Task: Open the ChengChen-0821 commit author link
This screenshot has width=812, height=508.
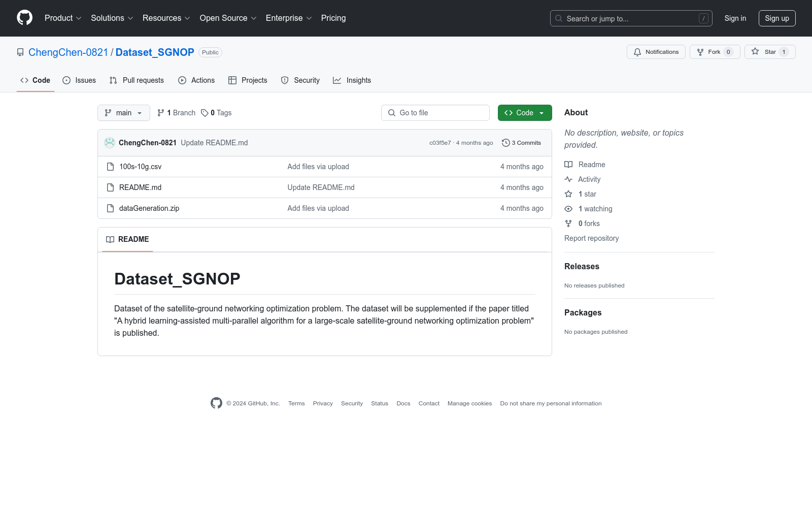Action: [x=148, y=143]
